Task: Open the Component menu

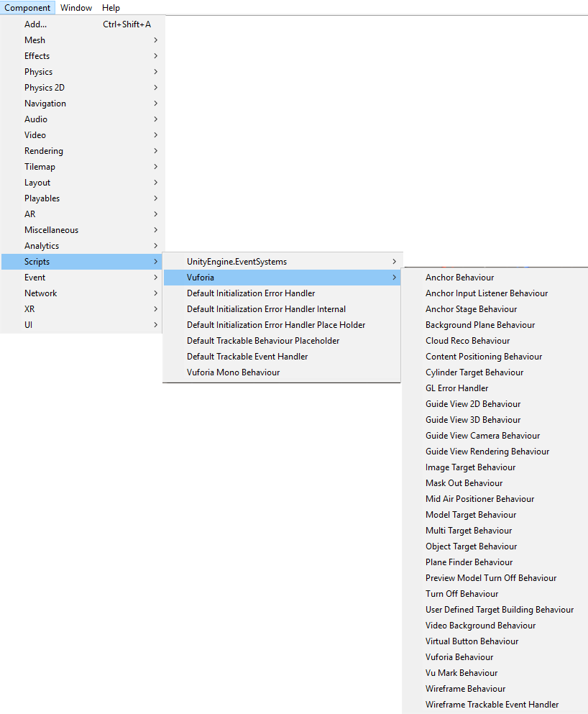Action: (x=27, y=8)
